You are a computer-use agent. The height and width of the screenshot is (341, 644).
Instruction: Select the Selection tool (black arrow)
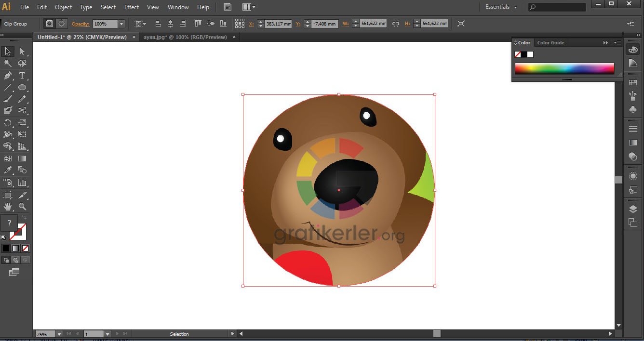click(x=8, y=52)
